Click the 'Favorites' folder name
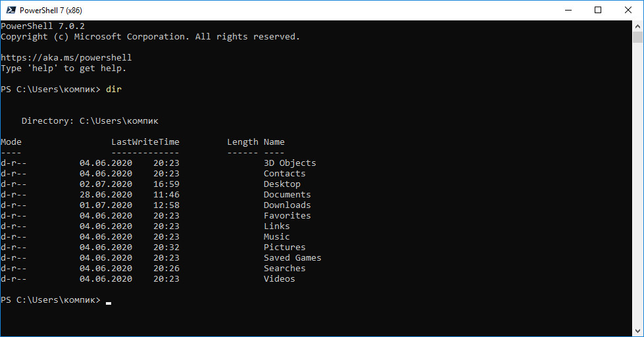This screenshot has width=644, height=337. tap(287, 215)
